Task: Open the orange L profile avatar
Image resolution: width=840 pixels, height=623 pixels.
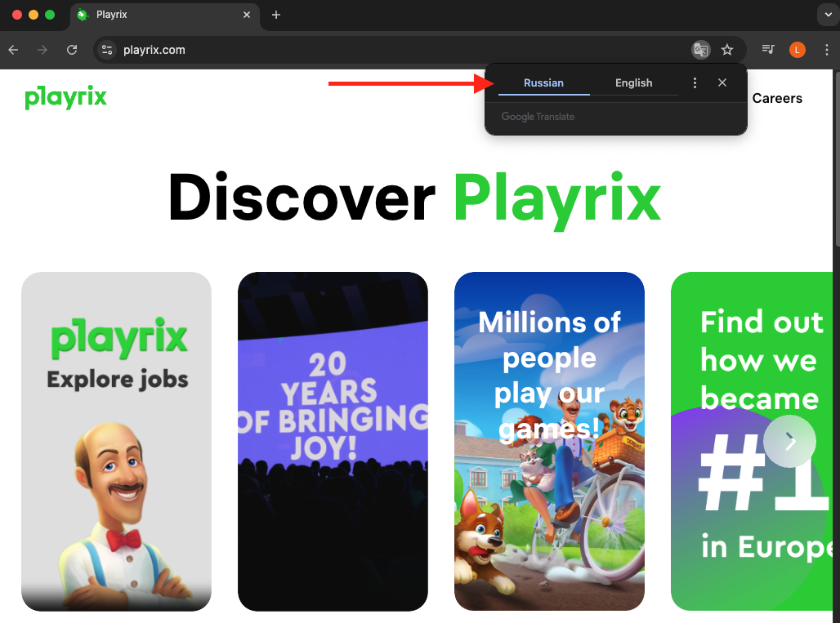Action: tap(798, 50)
